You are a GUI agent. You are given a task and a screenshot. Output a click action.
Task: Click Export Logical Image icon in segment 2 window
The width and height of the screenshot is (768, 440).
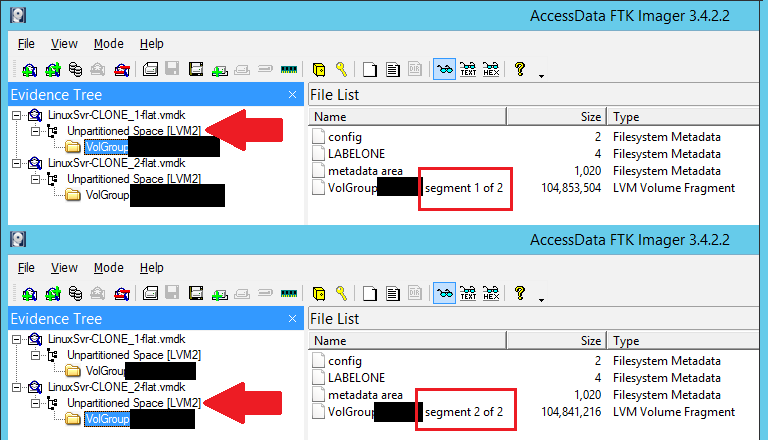tap(196, 293)
